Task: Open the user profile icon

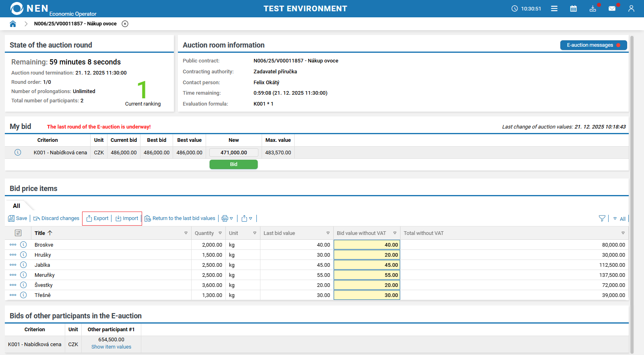Action: pyautogui.click(x=631, y=8)
